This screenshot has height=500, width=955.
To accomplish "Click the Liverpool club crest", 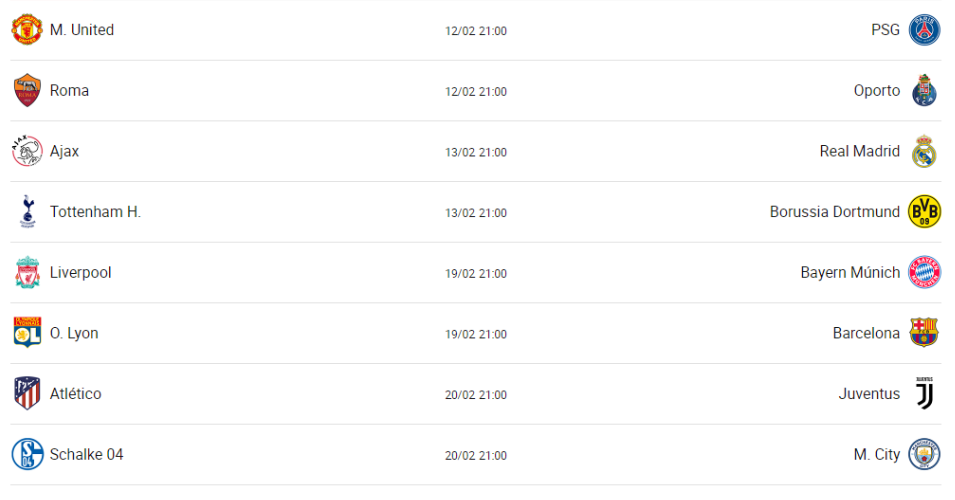I will point(27,273).
